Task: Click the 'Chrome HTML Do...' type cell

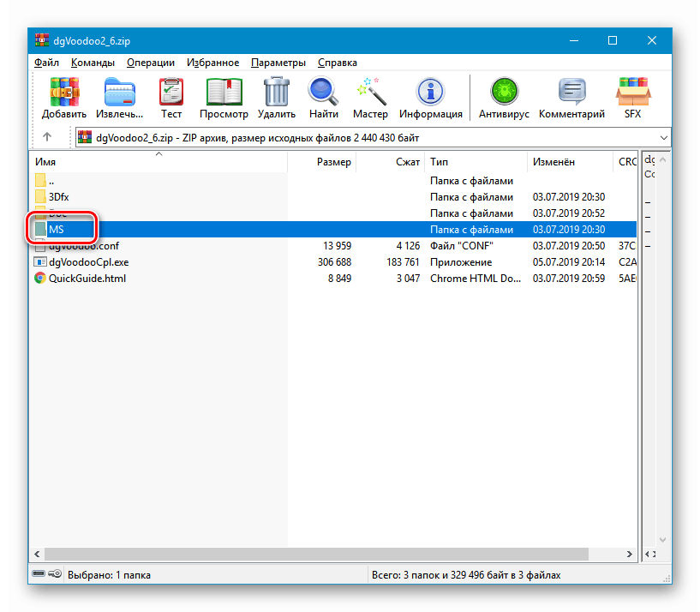Action: (x=476, y=279)
